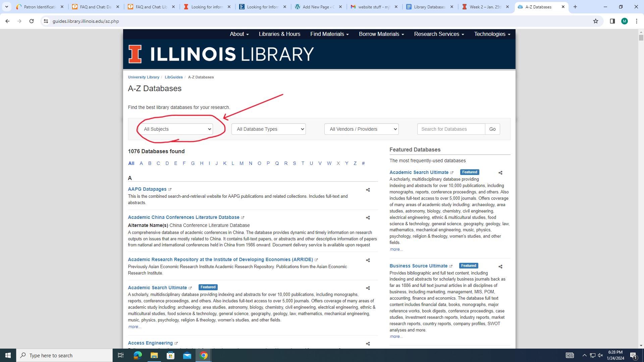Image resolution: width=644 pixels, height=362 pixels.
Task: Click the Search for Databases field
Action: (451, 129)
